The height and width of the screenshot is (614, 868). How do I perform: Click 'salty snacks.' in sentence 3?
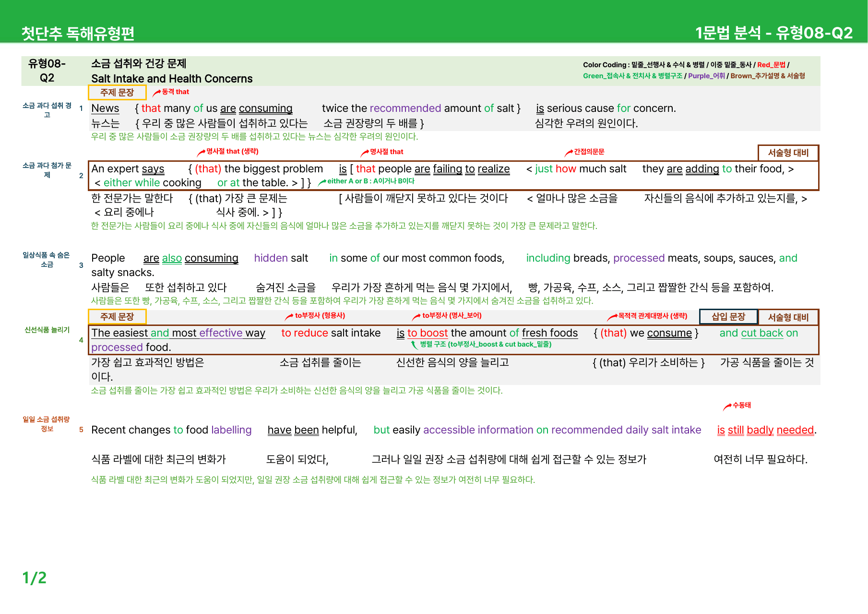123,273
